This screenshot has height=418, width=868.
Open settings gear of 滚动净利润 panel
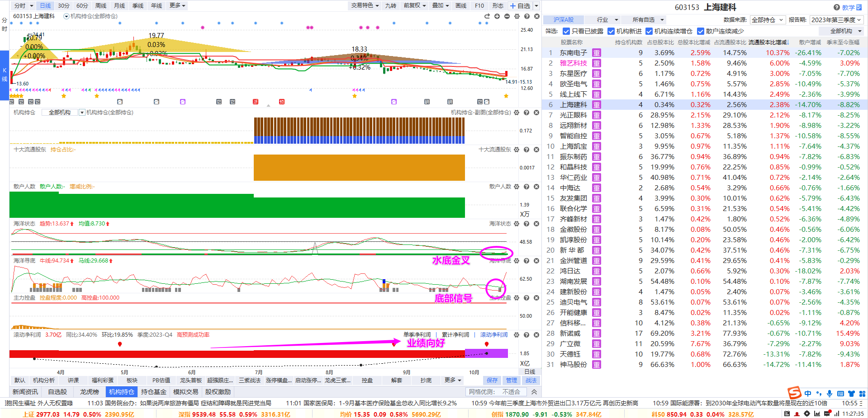(x=517, y=335)
